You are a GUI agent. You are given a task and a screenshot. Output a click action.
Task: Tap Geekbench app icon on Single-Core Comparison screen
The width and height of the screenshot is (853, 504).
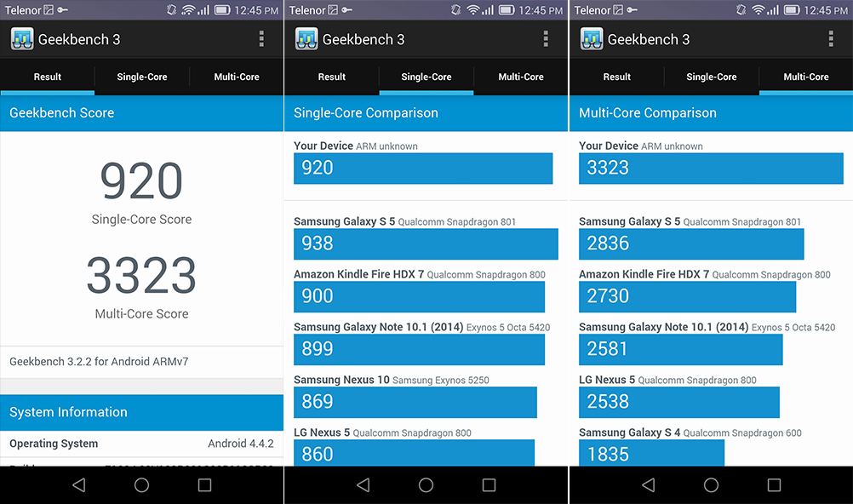coord(306,39)
